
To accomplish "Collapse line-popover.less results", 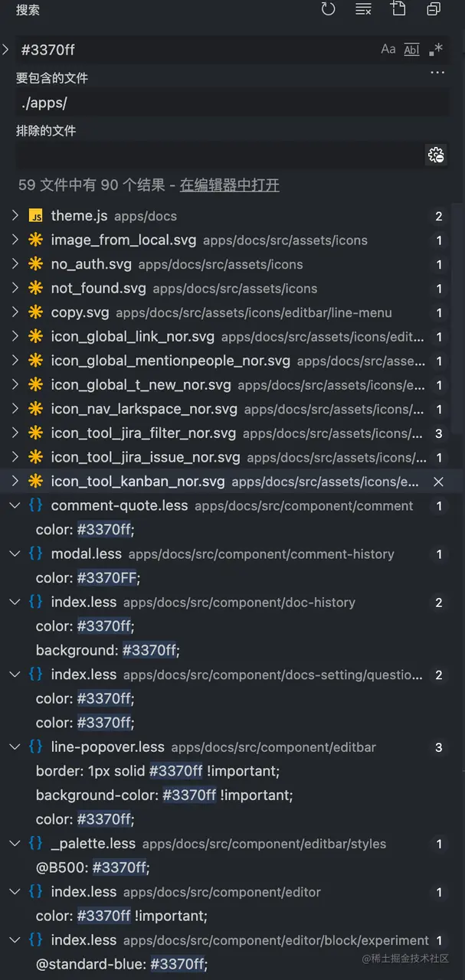I will pos(15,747).
